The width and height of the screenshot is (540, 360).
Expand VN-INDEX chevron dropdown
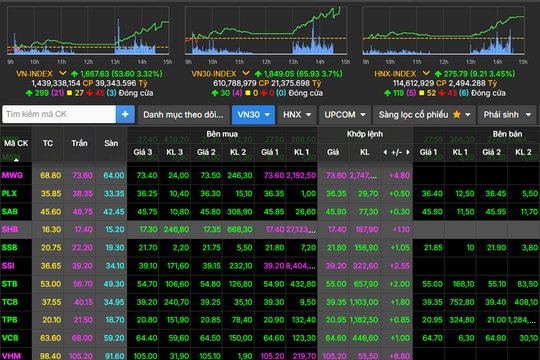(62, 73)
